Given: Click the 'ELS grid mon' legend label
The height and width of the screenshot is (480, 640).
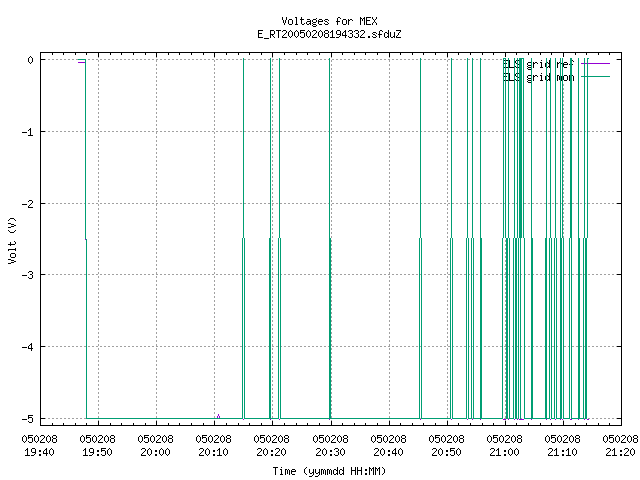Looking at the screenshot, I should tap(538, 77).
